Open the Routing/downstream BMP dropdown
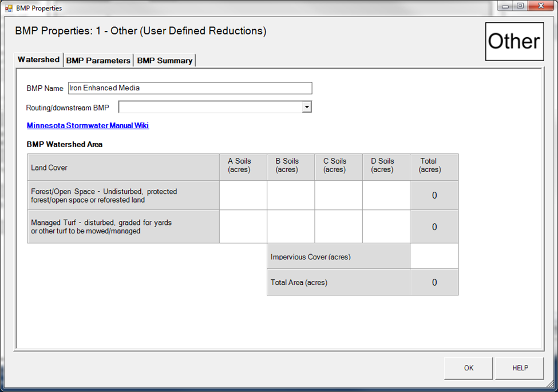The width and height of the screenshot is (558, 392). click(307, 107)
